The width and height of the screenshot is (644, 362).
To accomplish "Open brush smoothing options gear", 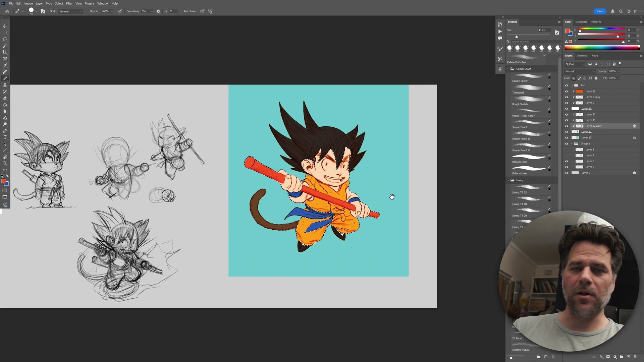I will [158, 11].
